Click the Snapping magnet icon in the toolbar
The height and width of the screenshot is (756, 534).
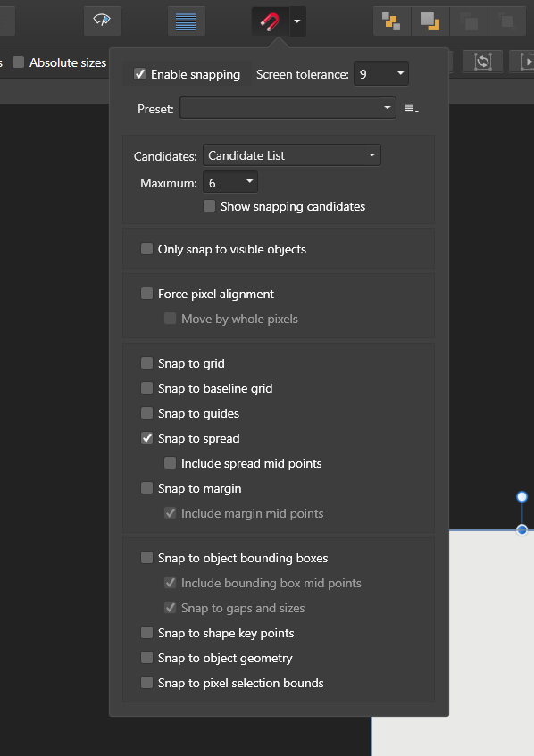point(269,21)
